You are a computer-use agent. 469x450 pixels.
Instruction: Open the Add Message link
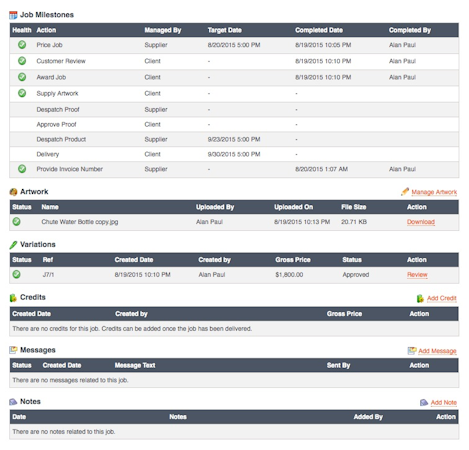click(x=437, y=351)
